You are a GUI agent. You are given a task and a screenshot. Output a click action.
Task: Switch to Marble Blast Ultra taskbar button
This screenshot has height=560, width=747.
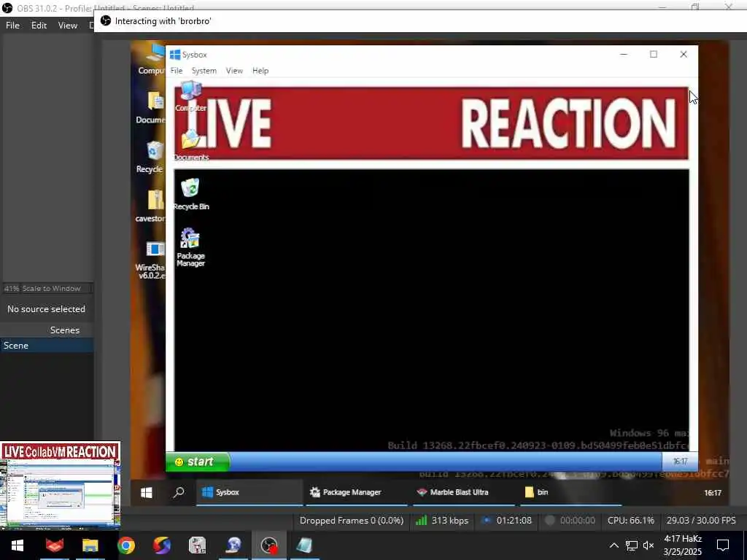click(463, 492)
